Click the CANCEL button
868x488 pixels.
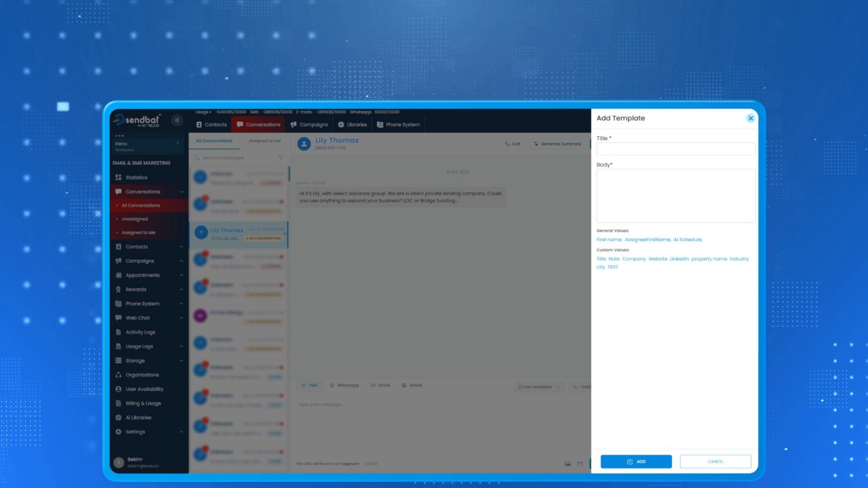[715, 462]
